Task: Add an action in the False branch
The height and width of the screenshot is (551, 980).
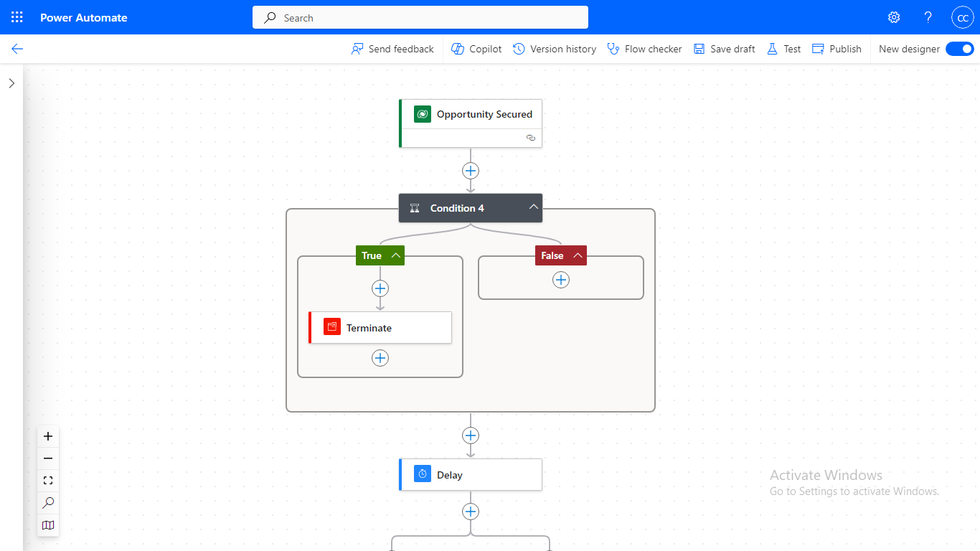Action: [x=561, y=280]
